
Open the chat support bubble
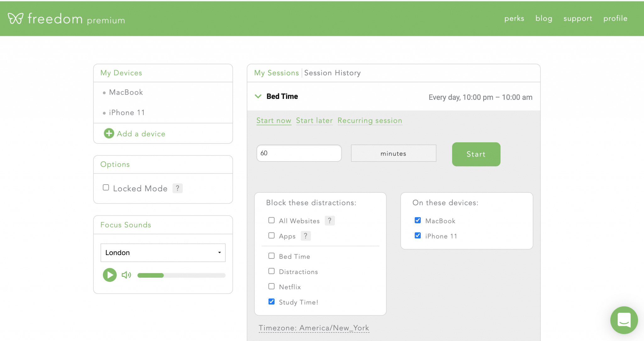point(624,320)
